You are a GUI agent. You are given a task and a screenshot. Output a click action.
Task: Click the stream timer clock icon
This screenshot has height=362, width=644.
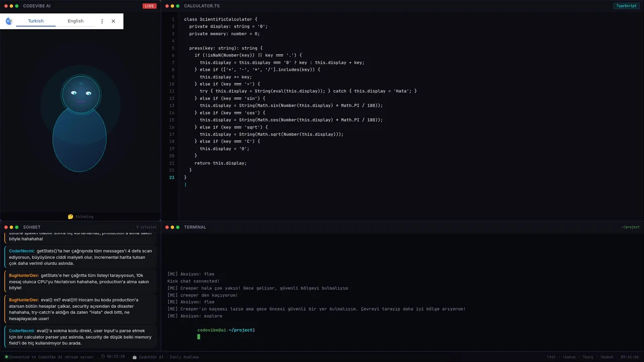click(x=103, y=357)
